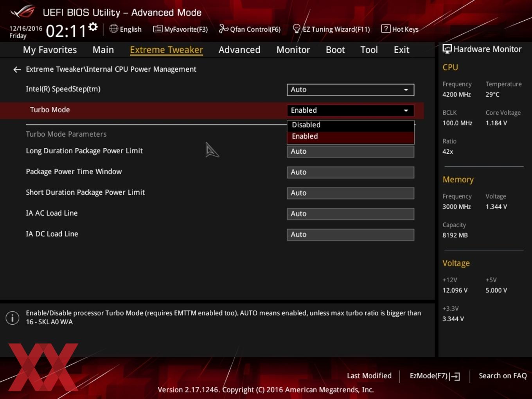The width and height of the screenshot is (532, 399).
Task: Open the settings gear next to the clock
Action: coord(93,27)
